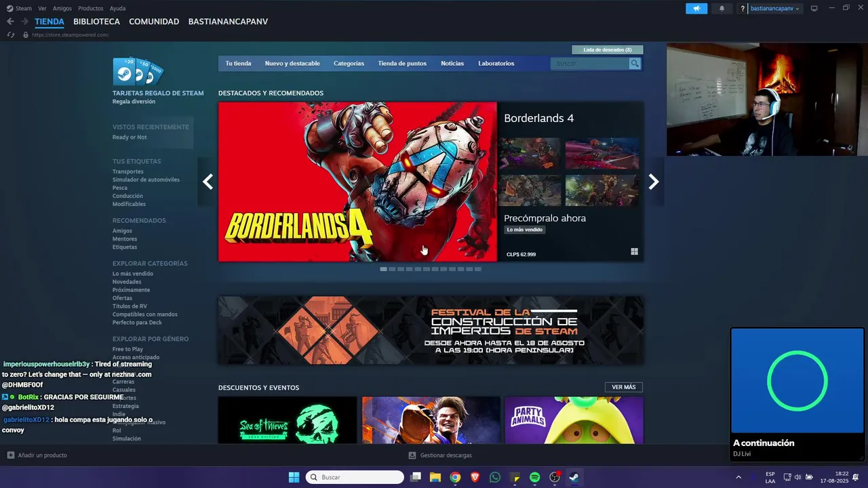Open the Lo más vendido category link

pos(133,274)
